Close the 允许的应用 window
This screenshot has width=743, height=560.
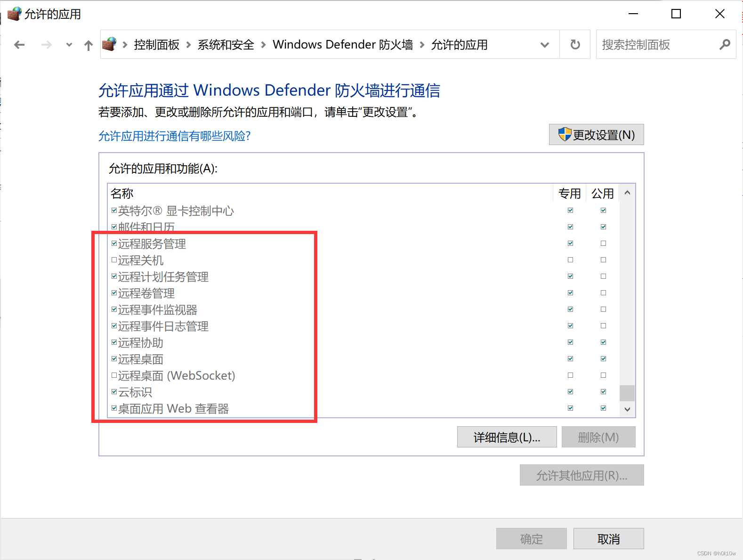[x=719, y=14]
